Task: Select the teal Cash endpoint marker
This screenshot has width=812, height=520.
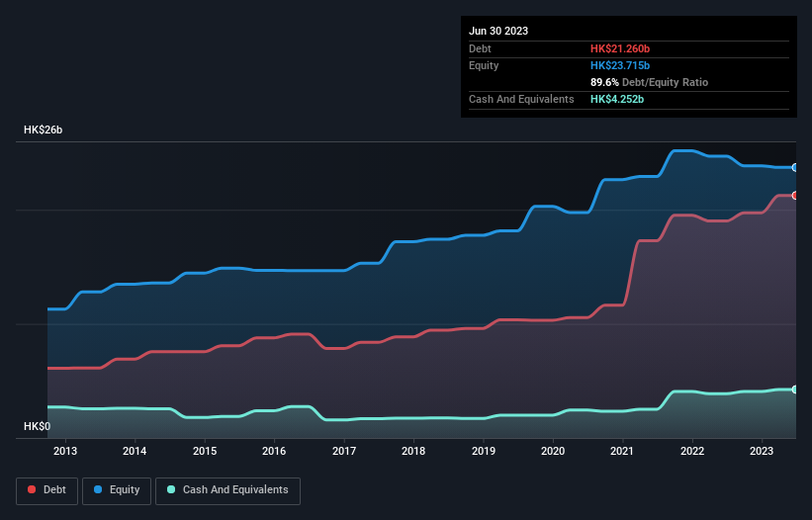Action: 795,390
